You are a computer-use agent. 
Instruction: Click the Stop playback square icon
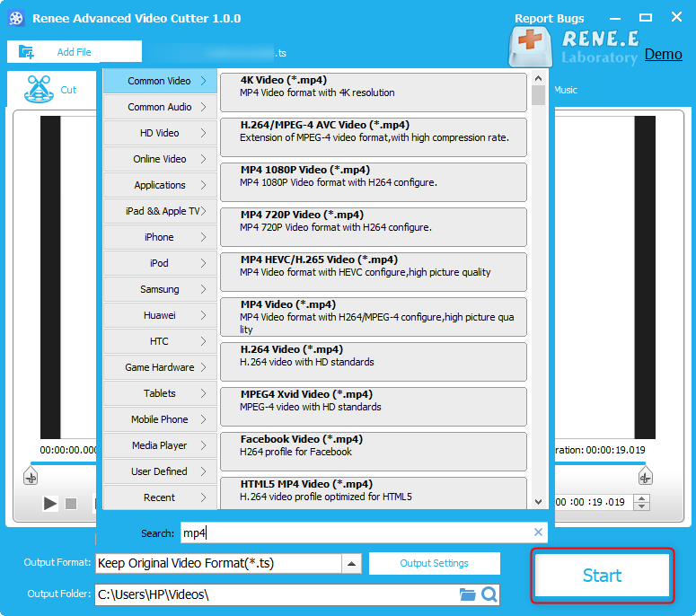pyautogui.click(x=71, y=503)
